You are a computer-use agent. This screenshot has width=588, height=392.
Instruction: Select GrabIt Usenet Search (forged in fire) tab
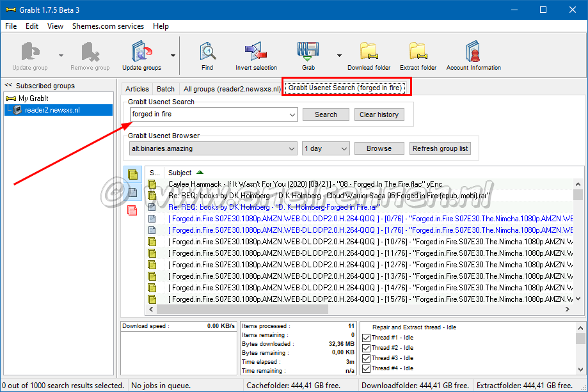[346, 88]
